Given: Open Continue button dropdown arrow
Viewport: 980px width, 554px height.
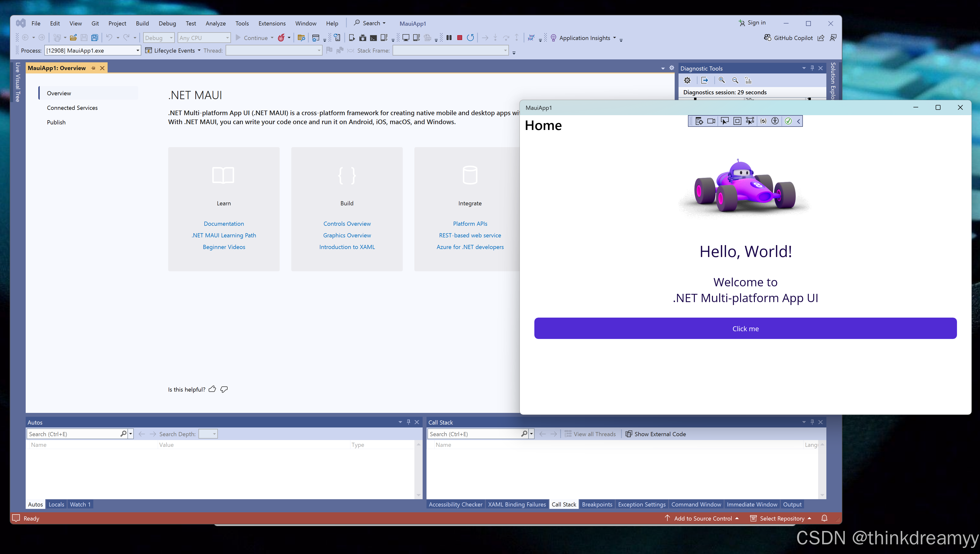Looking at the screenshot, I should coord(272,38).
